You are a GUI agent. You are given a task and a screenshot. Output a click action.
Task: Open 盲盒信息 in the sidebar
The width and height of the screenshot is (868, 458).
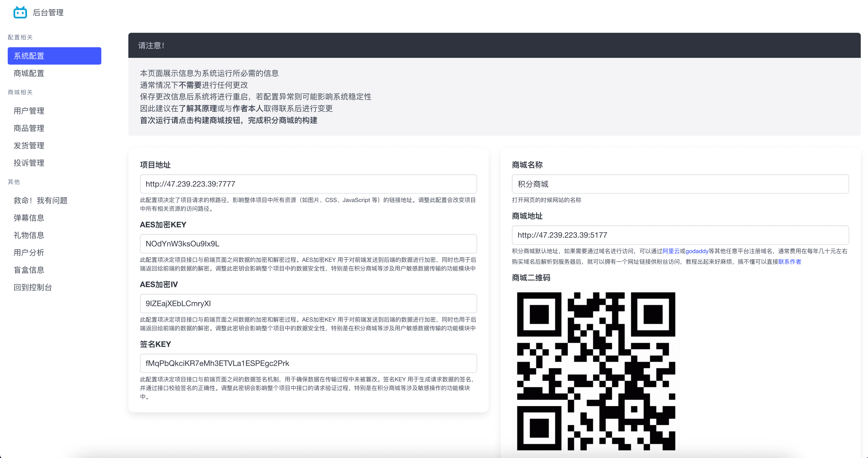pyautogui.click(x=29, y=270)
